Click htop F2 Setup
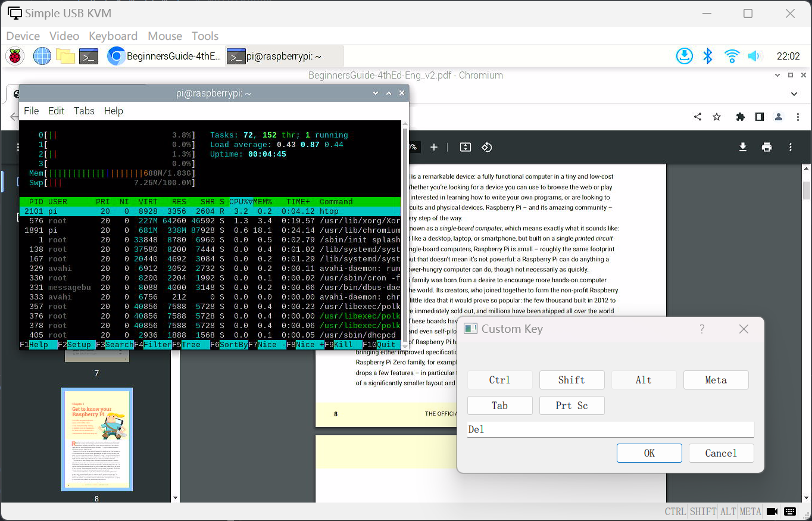 (77, 345)
